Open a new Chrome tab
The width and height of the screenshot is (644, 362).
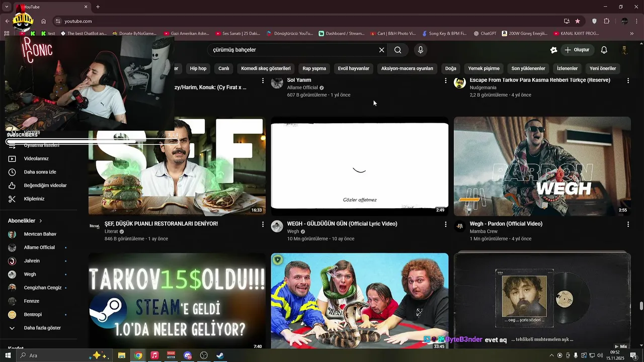(x=98, y=7)
